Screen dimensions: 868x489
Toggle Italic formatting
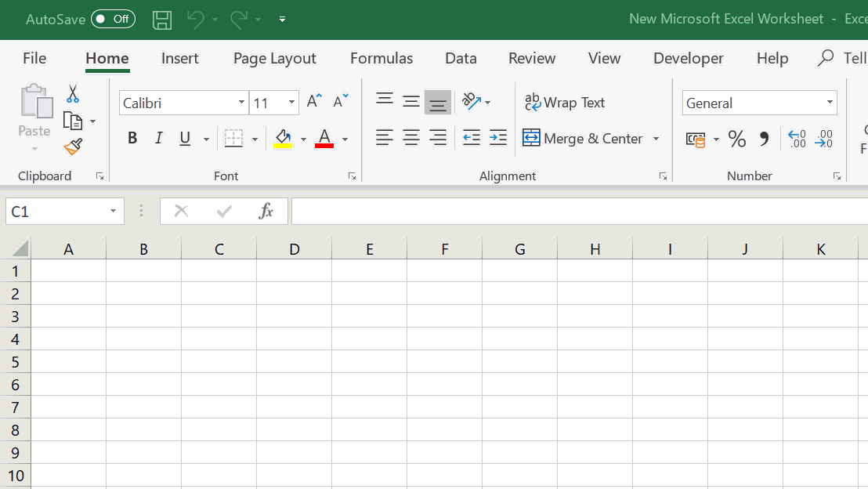[x=158, y=138]
